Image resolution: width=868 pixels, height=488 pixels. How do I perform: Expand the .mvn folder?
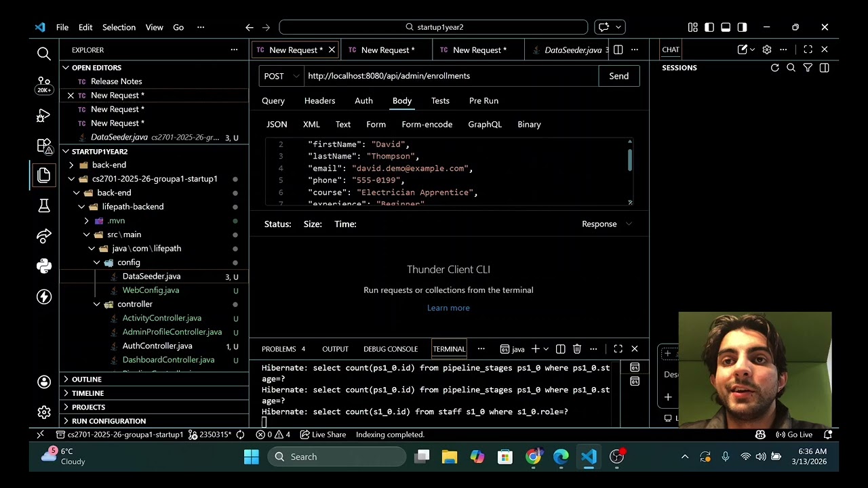[86, 220]
